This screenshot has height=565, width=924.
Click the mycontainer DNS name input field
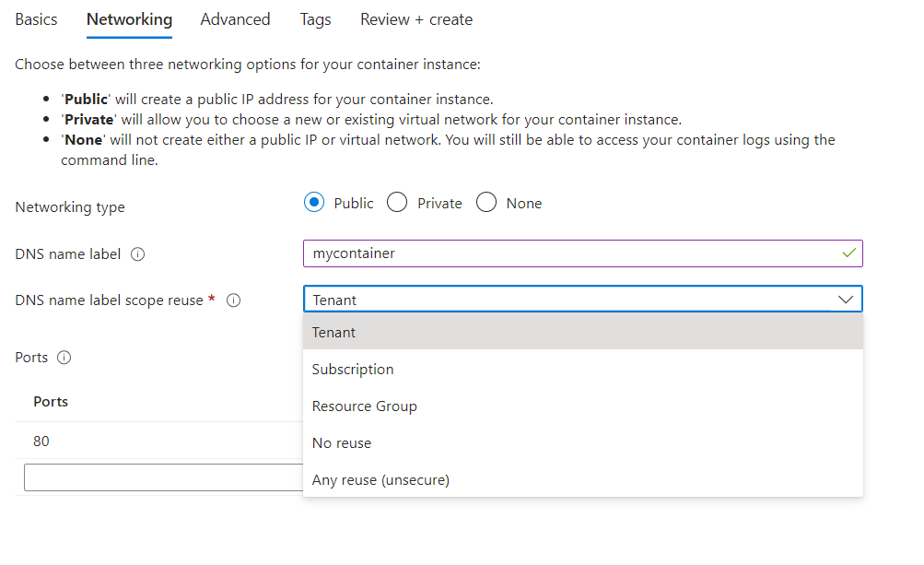point(571,253)
